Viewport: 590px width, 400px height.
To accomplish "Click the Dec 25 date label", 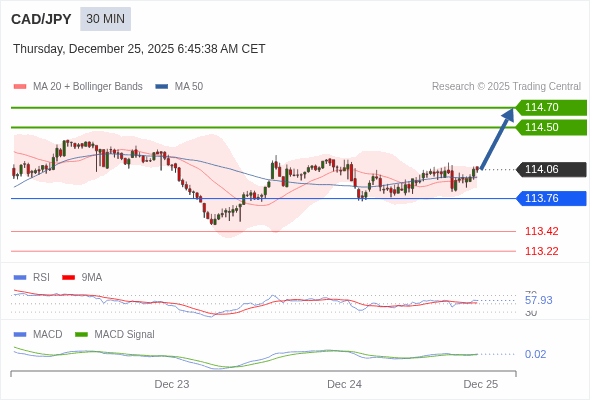I will [x=481, y=385].
